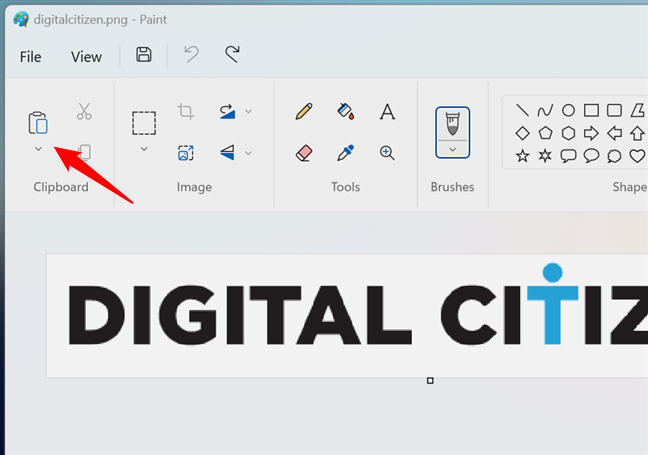Pick the Rounded rectangle shape

coord(614,110)
